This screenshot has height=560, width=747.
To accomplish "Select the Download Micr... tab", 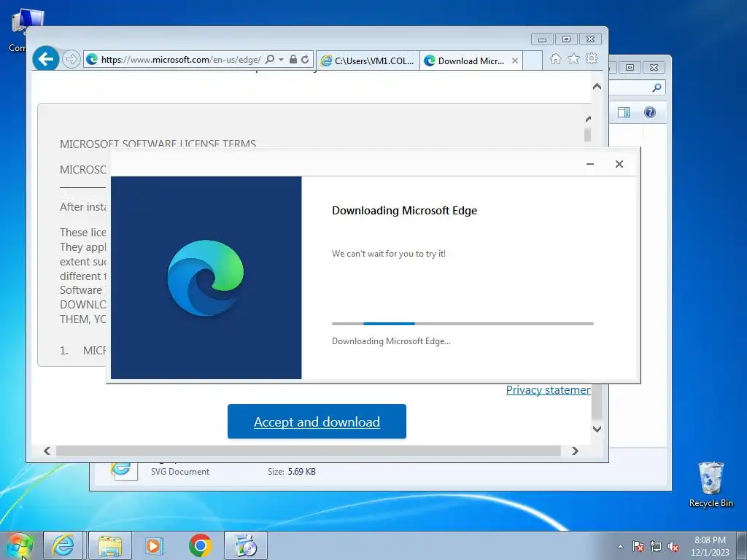I will tap(465, 61).
